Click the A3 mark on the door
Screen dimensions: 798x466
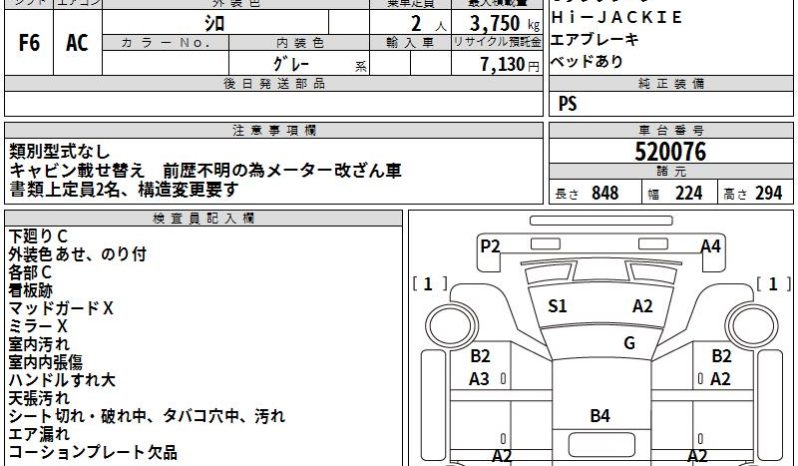[479, 379]
